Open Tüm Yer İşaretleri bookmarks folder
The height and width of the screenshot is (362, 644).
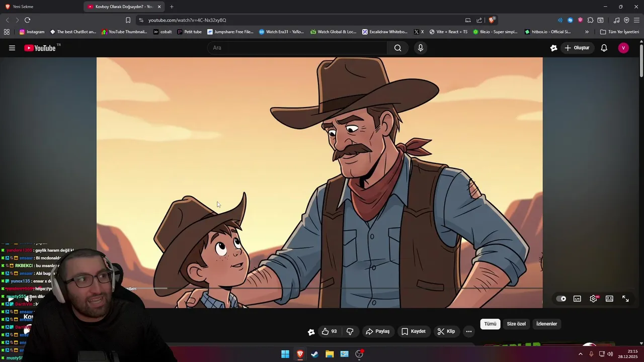point(619,32)
